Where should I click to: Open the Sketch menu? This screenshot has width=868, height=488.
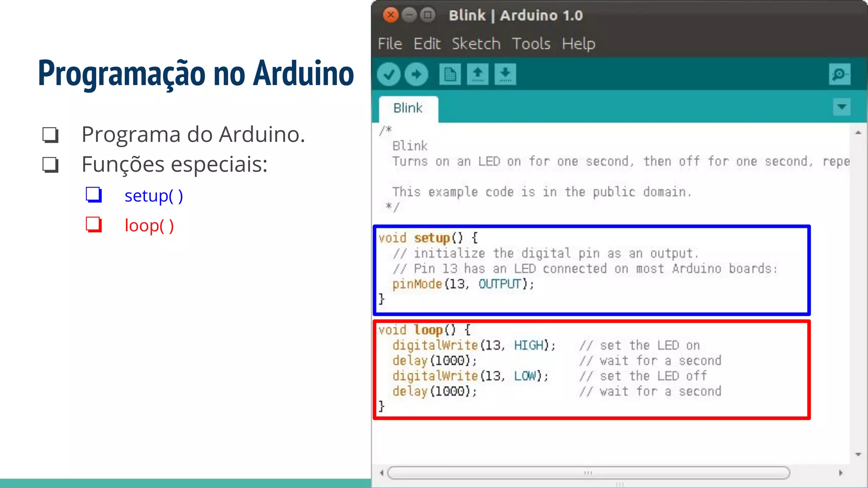476,44
